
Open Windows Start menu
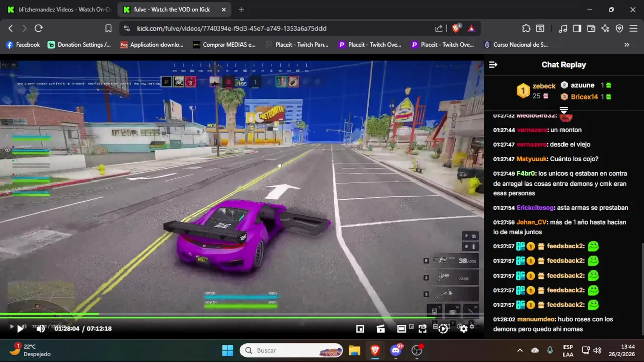point(227,350)
